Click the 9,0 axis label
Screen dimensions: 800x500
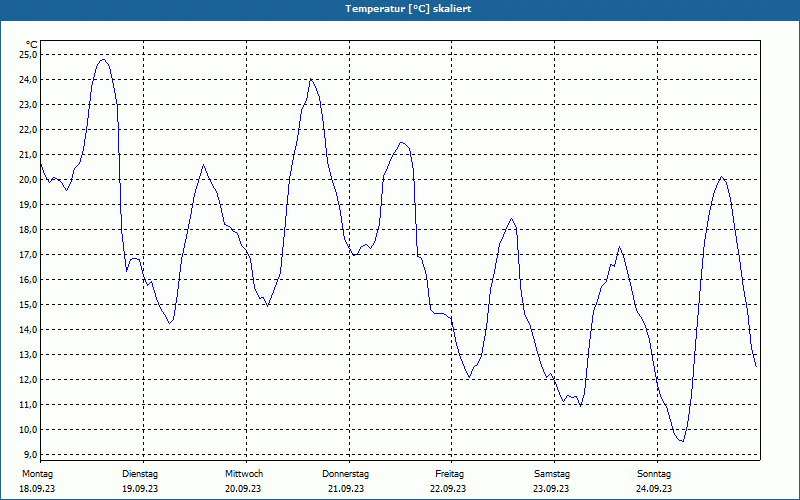[30, 454]
